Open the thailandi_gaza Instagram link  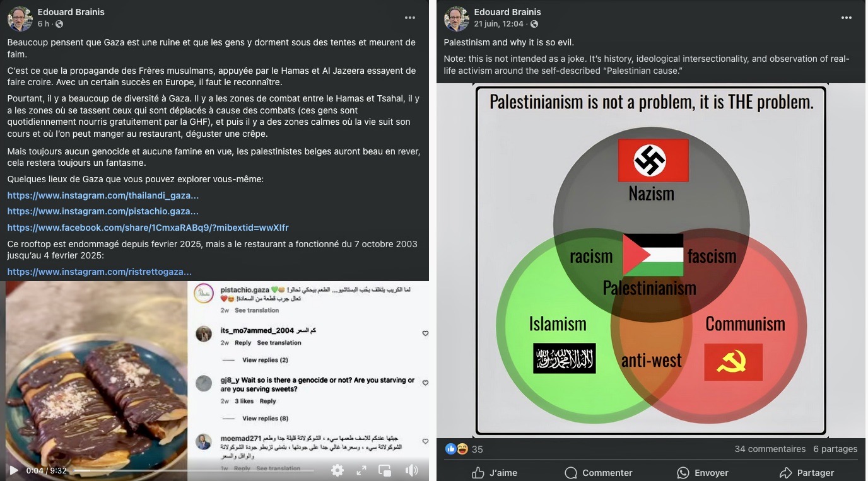[x=103, y=195]
